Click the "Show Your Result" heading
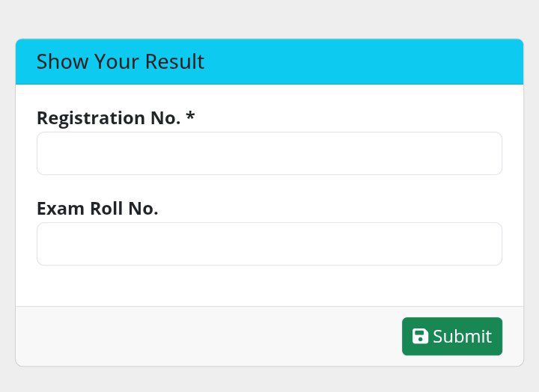This screenshot has width=539, height=392. pyautogui.click(x=120, y=61)
